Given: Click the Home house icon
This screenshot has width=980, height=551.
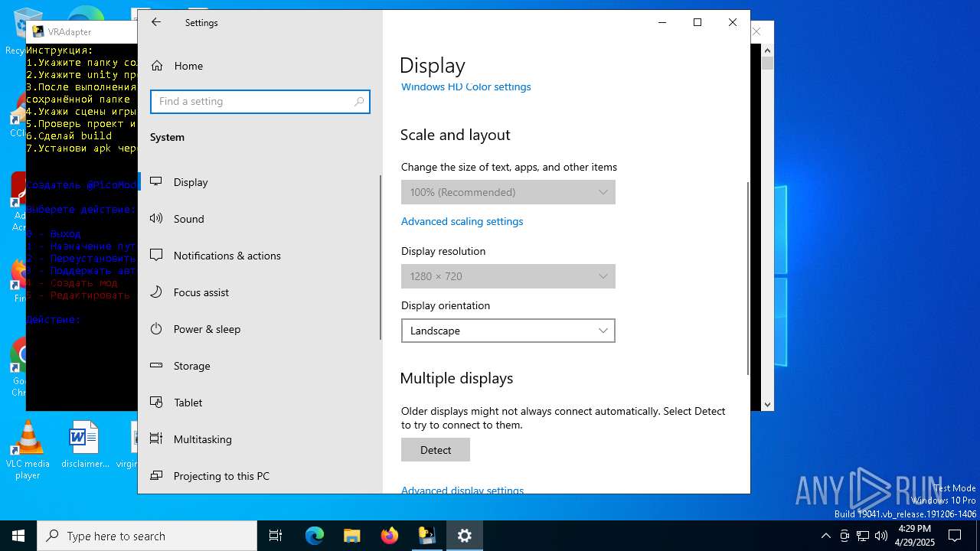Looking at the screenshot, I should [157, 66].
